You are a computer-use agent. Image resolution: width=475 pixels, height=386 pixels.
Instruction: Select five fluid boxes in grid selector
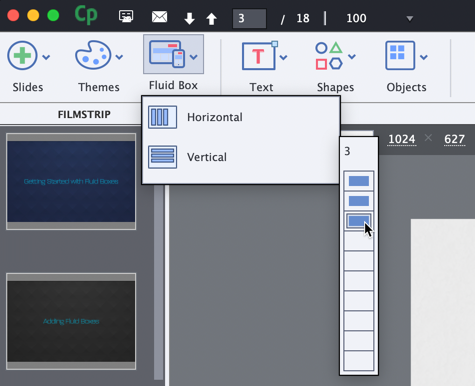pos(359,261)
